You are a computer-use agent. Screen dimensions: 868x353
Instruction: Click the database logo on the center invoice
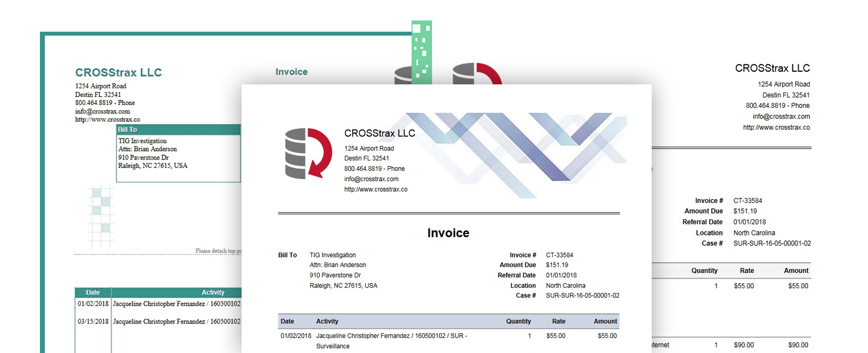tap(308, 153)
